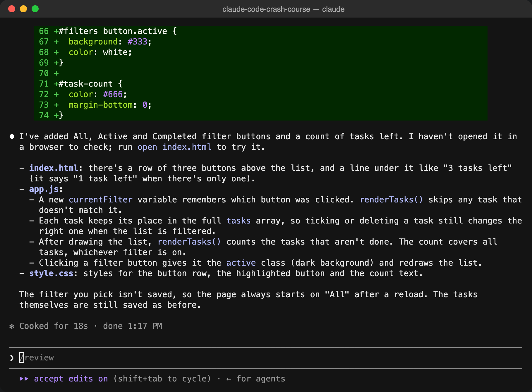Click the yellow minimize window button
Image resolution: width=532 pixels, height=392 pixels.
tap(23, 9)
